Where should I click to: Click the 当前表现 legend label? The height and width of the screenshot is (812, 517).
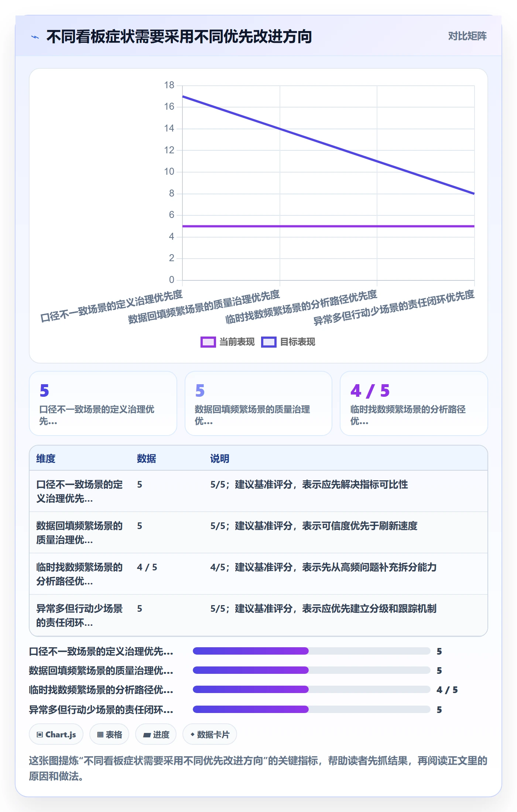[x=237, y=342]
